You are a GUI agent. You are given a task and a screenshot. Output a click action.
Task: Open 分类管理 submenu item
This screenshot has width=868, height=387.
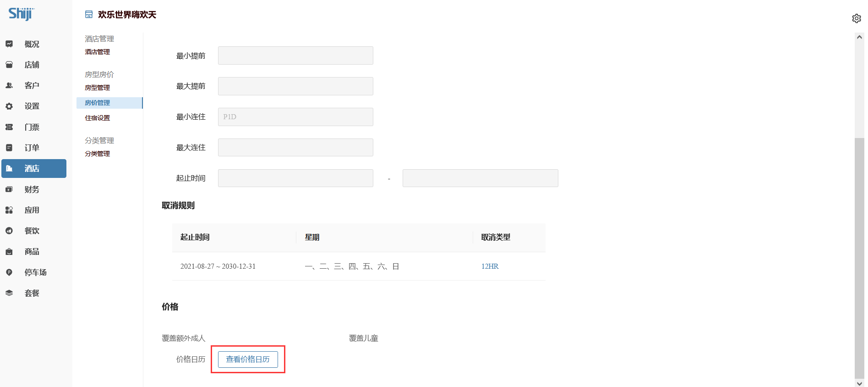[x=98, y=154]
